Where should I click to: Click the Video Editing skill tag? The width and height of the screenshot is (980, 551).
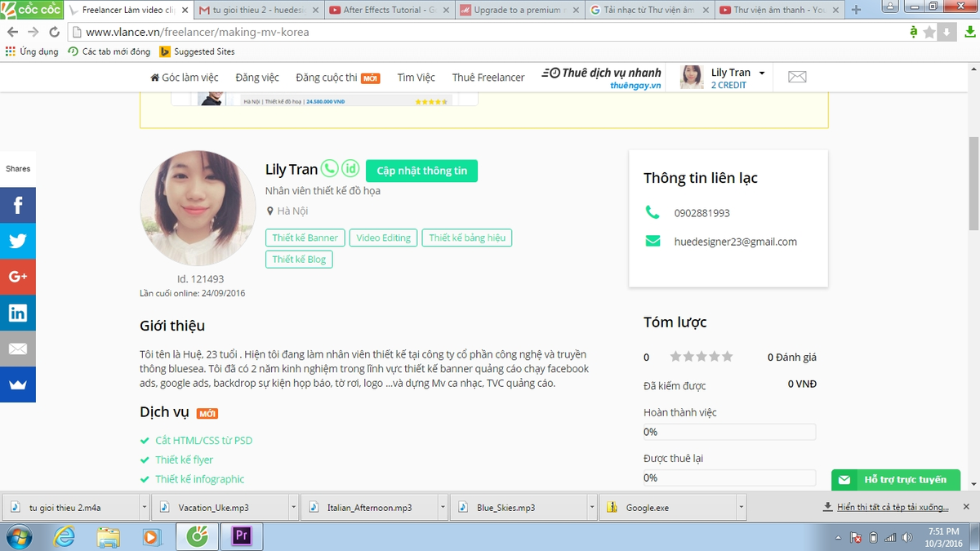coord(384,238)
